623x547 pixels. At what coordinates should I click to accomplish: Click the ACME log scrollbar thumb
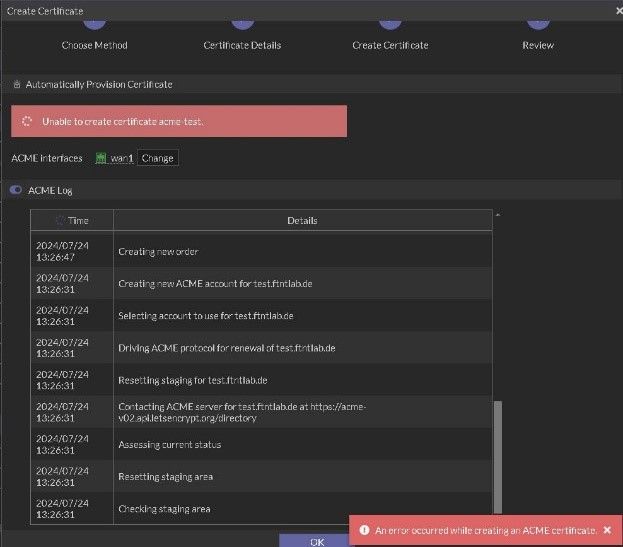pyautogui.click(x=497, y=457)
